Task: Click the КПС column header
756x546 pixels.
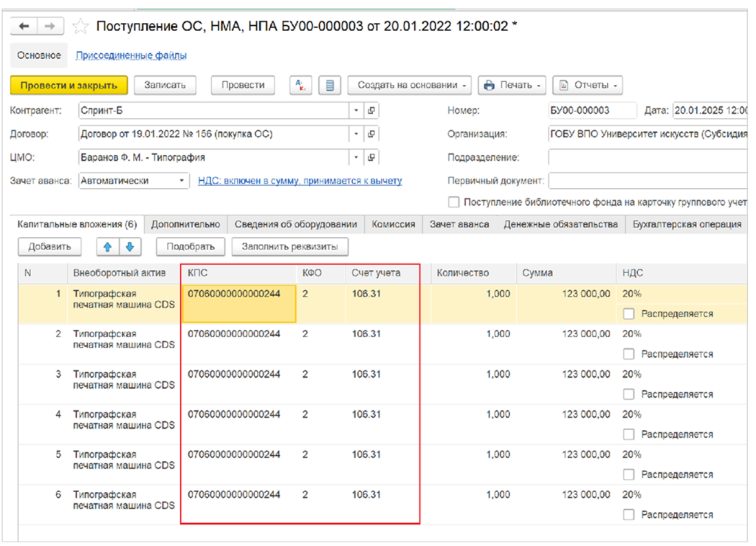Action: (x=238, y=273)
